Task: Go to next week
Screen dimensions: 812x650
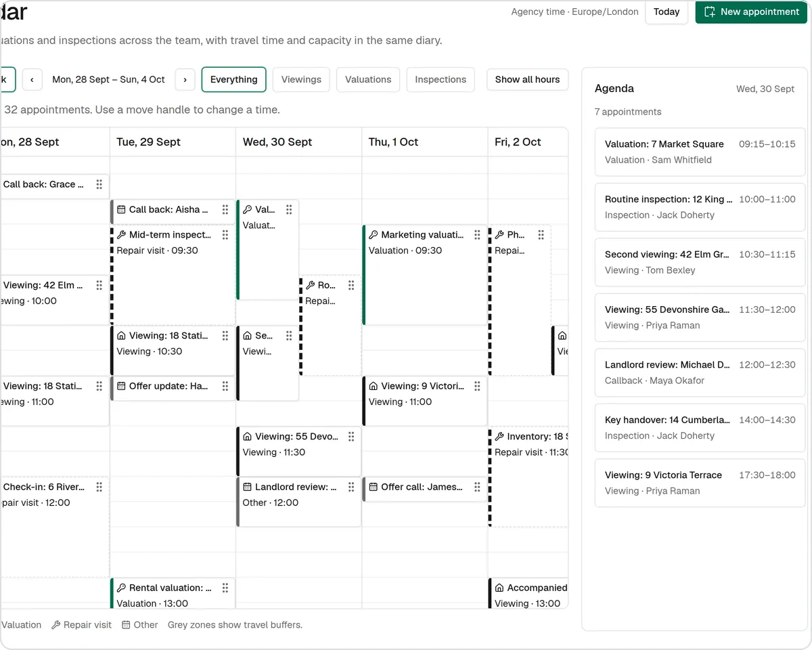Action: click(x=185, y=79)
